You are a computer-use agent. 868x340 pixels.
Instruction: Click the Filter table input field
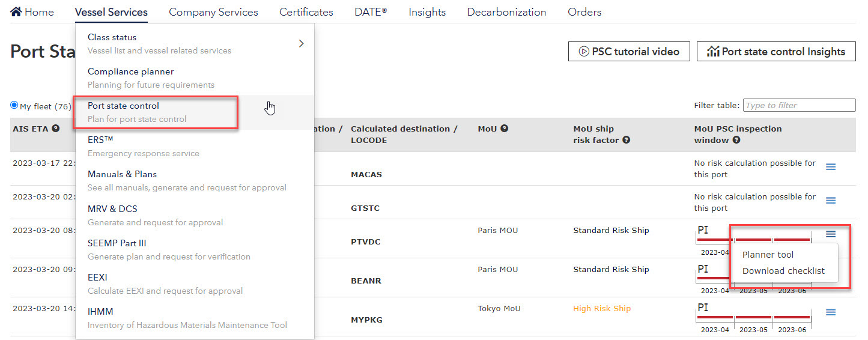point(799,105)
